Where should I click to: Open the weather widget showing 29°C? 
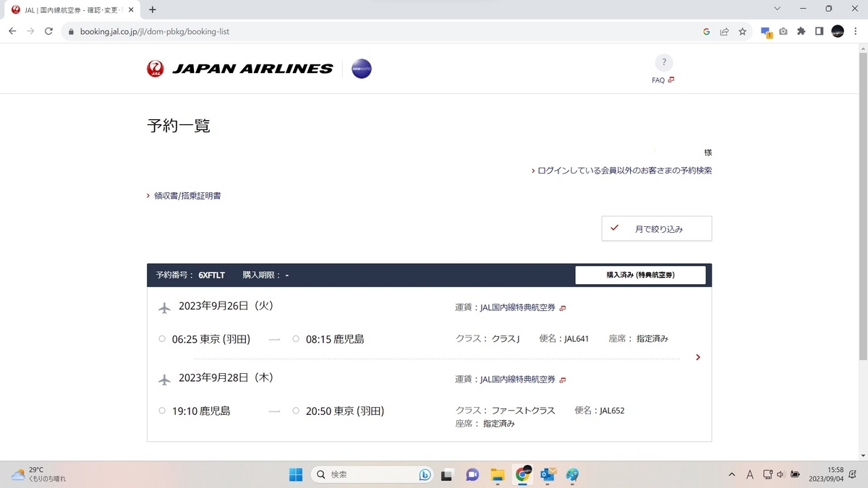tap(38, 474)
